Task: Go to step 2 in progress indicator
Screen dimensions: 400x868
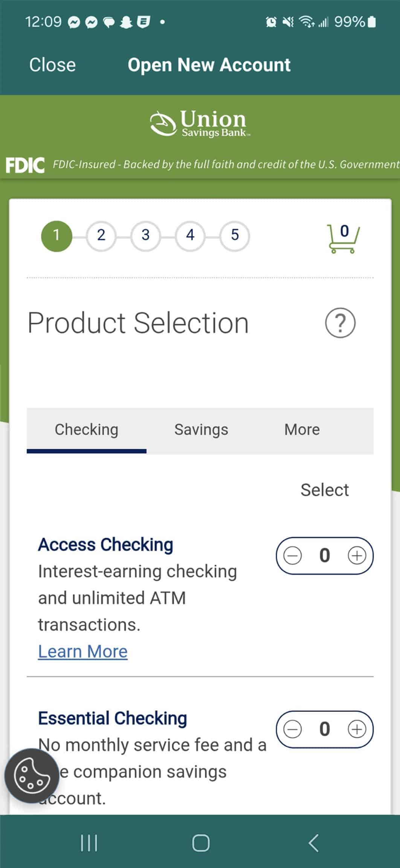Action: click(101, 235)
